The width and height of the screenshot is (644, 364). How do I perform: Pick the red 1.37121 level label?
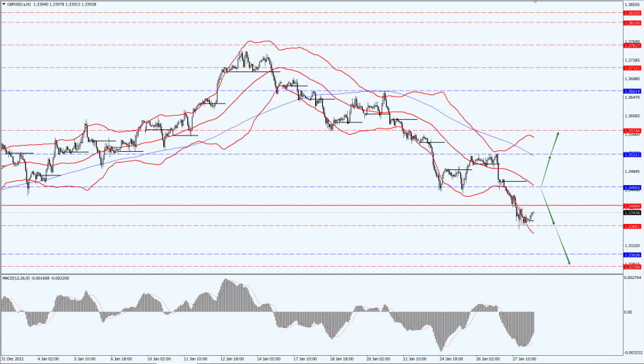[x=632, y=68]
